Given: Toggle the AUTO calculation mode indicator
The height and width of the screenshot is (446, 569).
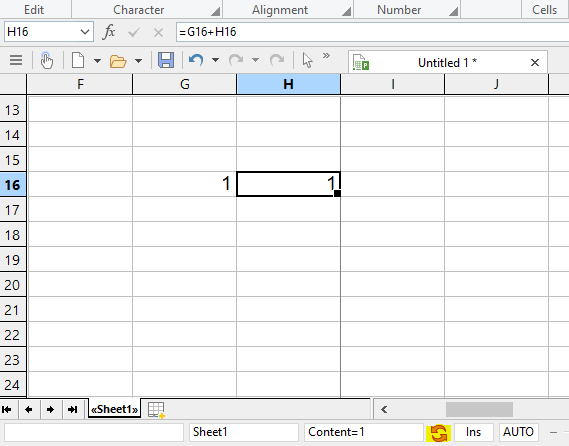Looking at the screenshot, I should 518,432.
